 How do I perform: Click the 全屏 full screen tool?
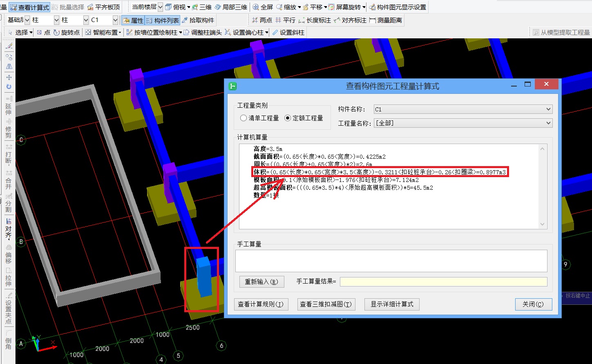click(x=263, y=7)
